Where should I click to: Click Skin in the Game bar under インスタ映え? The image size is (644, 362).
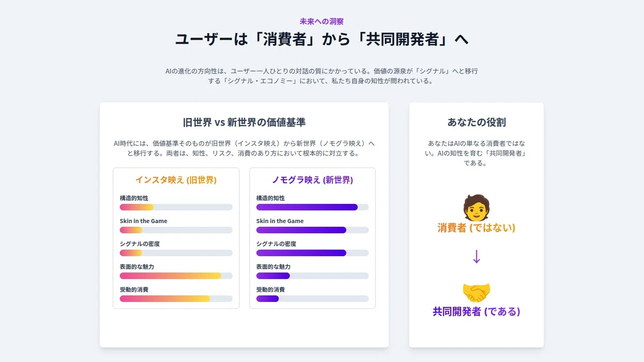[176, 230]
